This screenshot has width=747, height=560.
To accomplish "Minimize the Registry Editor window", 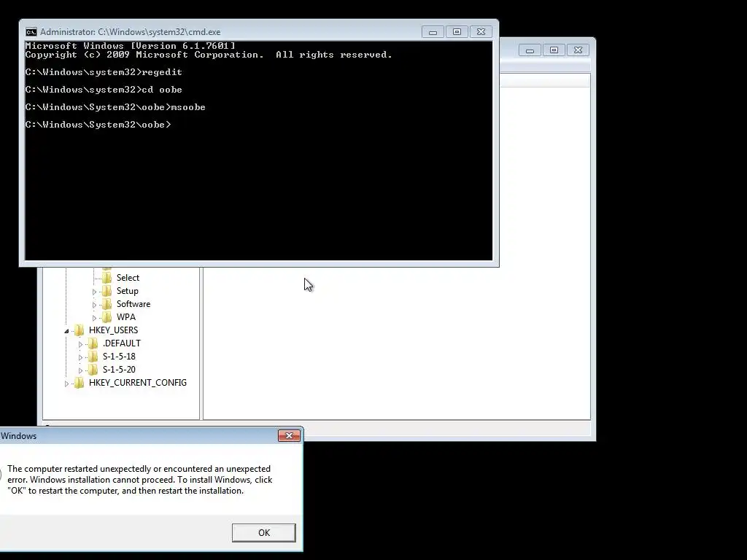I will pyautogui.click(x=530, y=50).
